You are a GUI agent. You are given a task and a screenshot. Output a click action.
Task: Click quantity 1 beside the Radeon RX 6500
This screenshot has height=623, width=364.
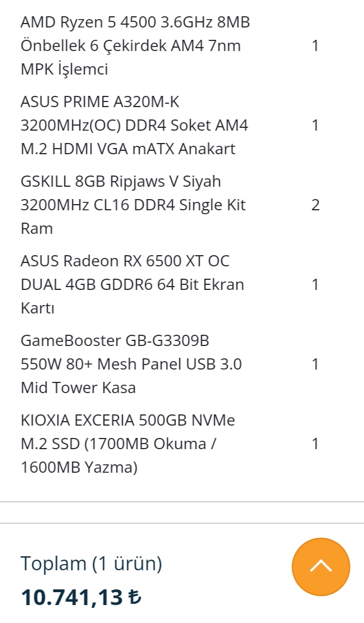point(315,285)
